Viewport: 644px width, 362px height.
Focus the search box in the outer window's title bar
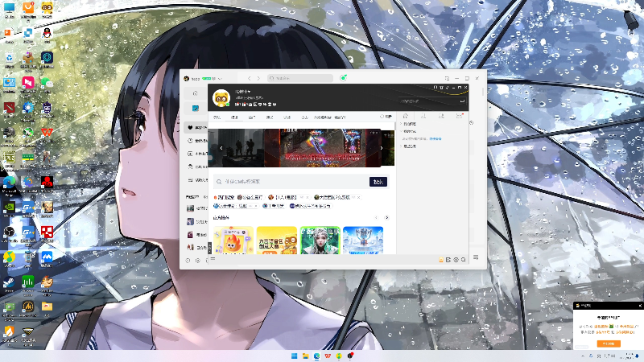pyautogui.click(x=299, y=78)
